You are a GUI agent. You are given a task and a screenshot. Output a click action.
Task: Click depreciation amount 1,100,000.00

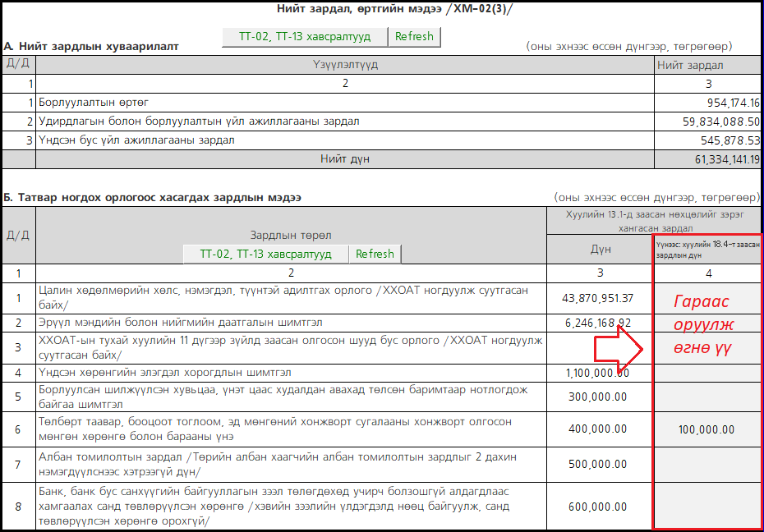(600, 373)
